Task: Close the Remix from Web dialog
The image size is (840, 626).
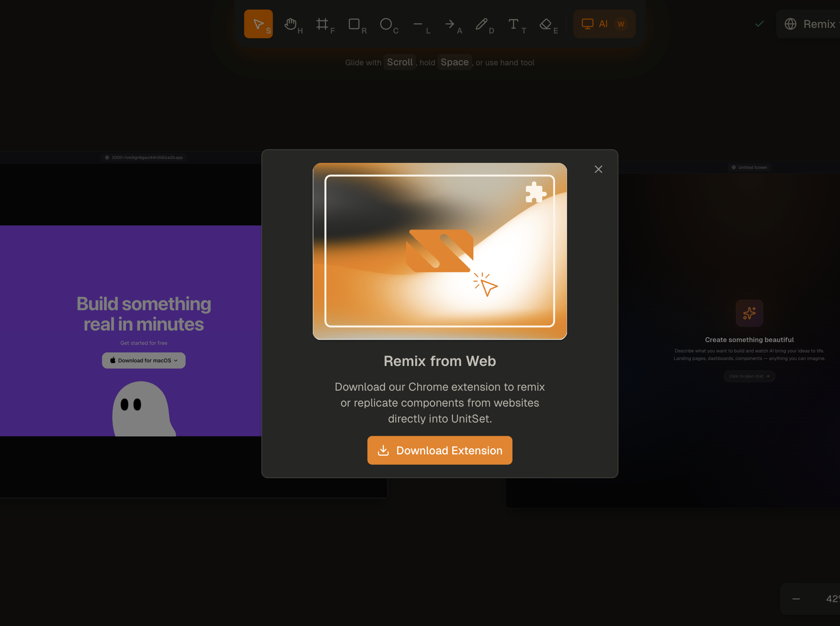Action: pyautogui.click(x=598, y=169)
